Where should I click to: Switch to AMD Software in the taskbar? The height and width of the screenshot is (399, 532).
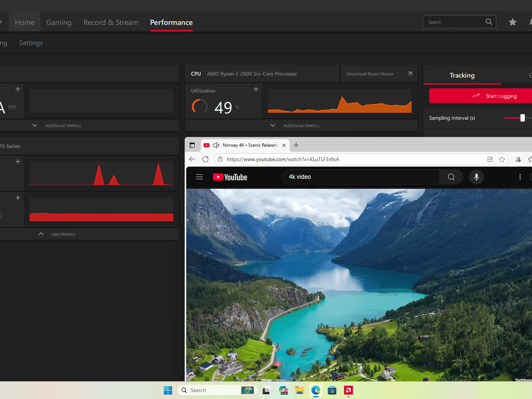[348, 390]
